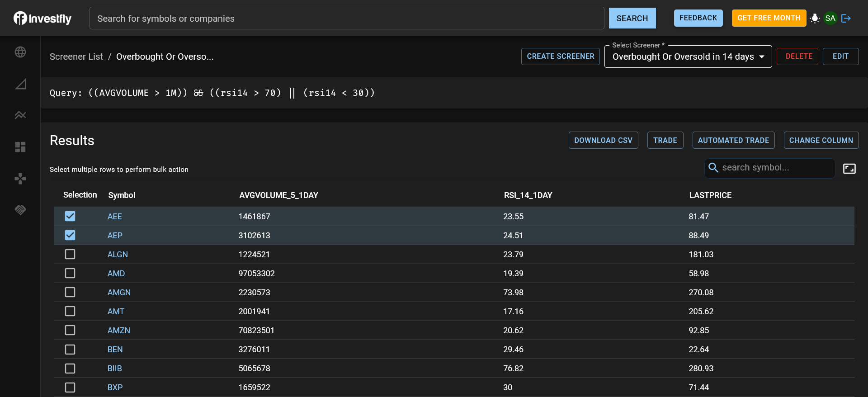Click the fullscreen table icon
This screenshot has height=397, width=868.
(849, 169)
